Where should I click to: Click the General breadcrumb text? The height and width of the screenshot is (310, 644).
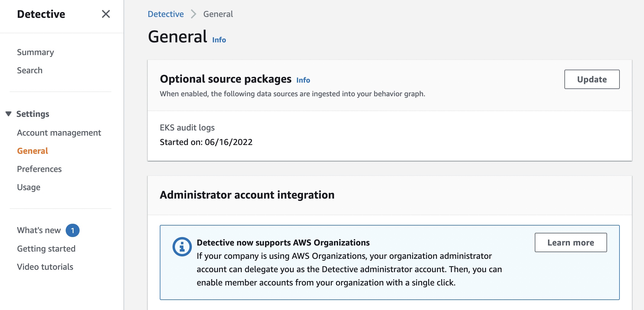tap(218, 14)
